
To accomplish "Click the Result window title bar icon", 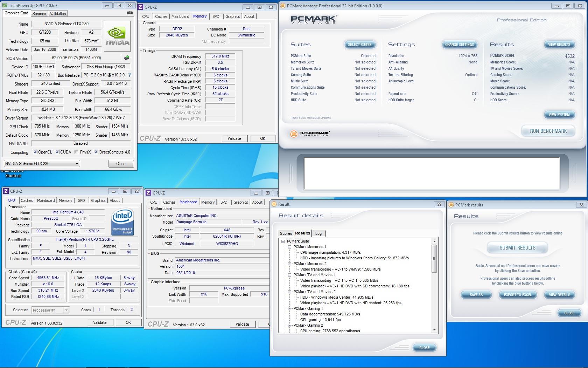I will click(274, 204).
